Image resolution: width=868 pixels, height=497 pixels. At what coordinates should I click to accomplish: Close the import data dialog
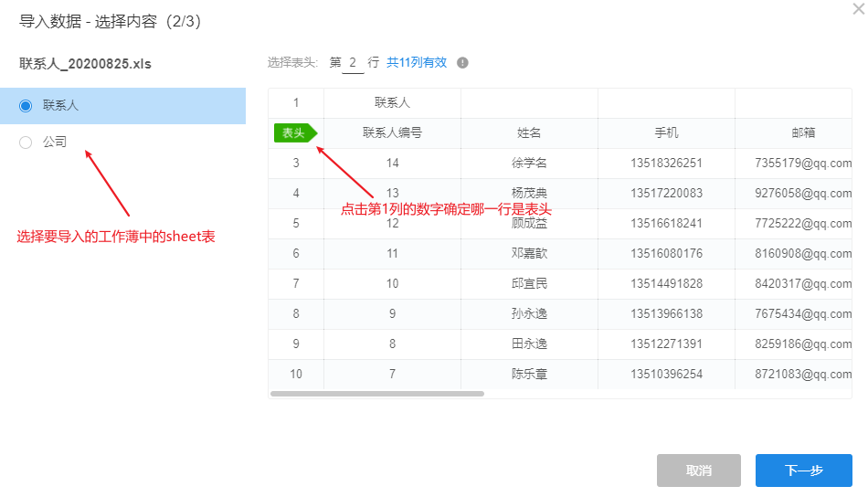click(x=857, y=8)
